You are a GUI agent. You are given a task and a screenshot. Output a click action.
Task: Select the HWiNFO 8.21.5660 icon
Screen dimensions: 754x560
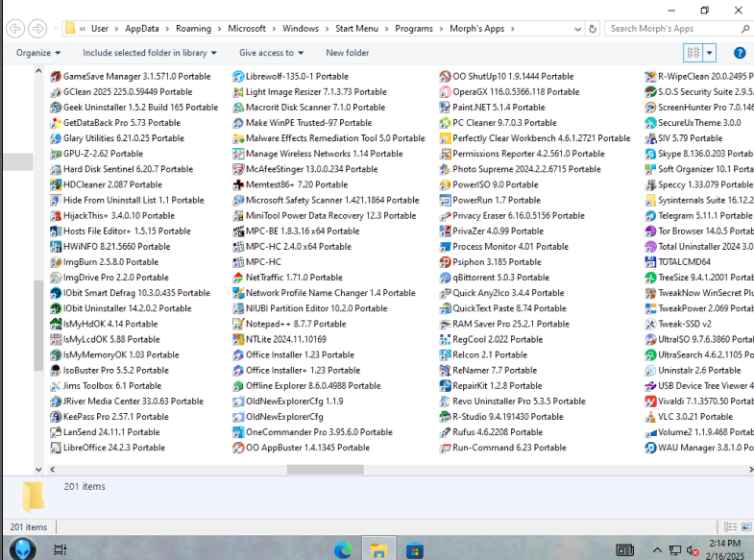click(56, 247)
